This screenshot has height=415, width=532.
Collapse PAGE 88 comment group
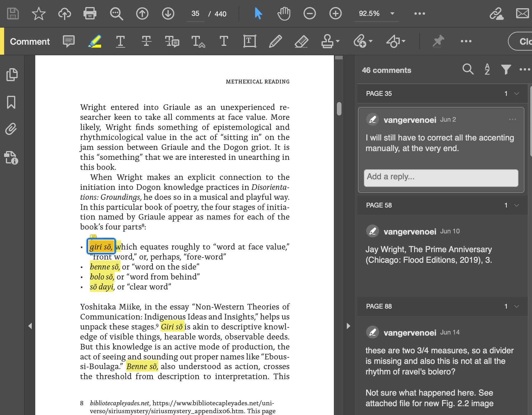(516, 306)
